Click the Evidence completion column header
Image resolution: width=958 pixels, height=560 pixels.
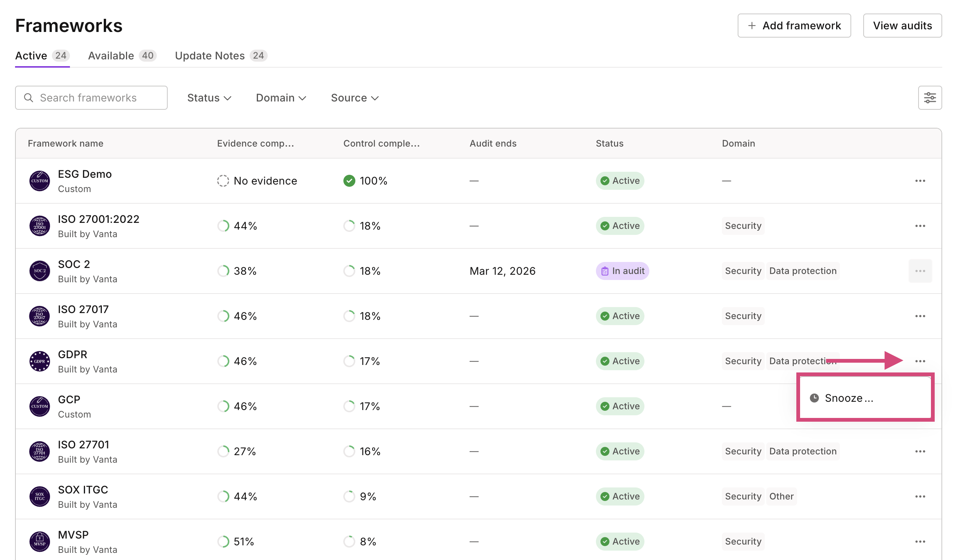click(255, 144)
